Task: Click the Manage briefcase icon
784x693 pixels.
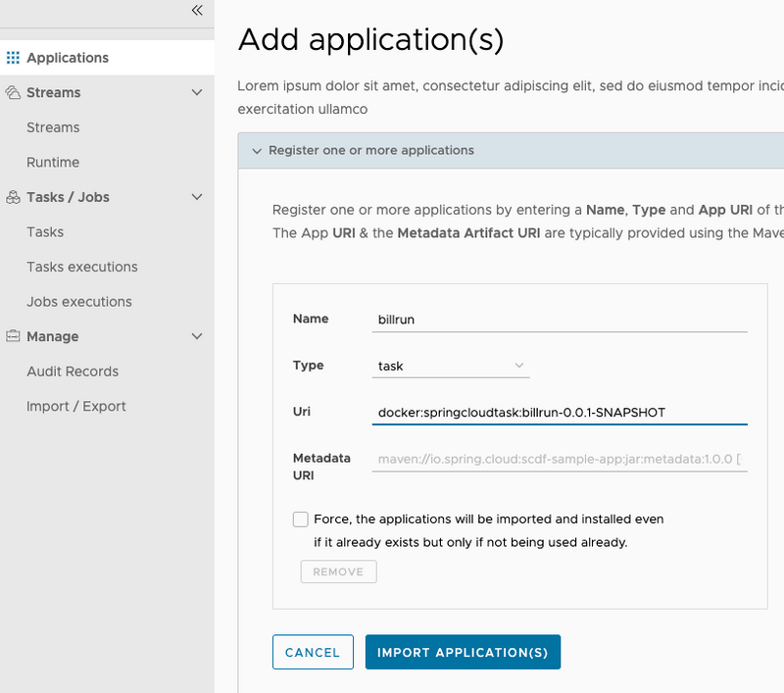Action: (13, 336)
